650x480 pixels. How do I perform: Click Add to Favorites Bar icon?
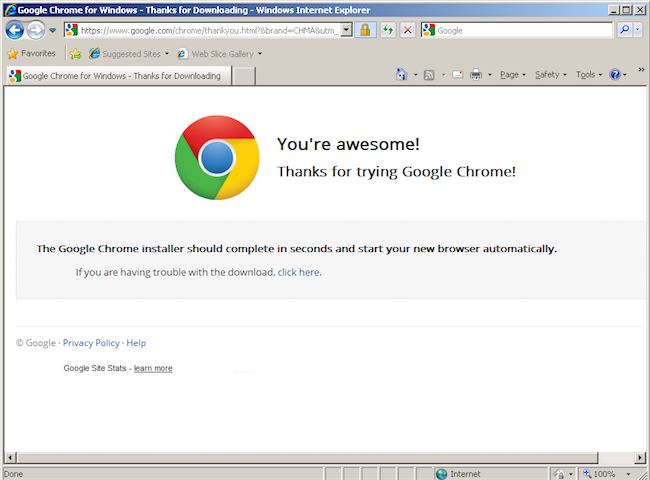(x=76, y=54)
